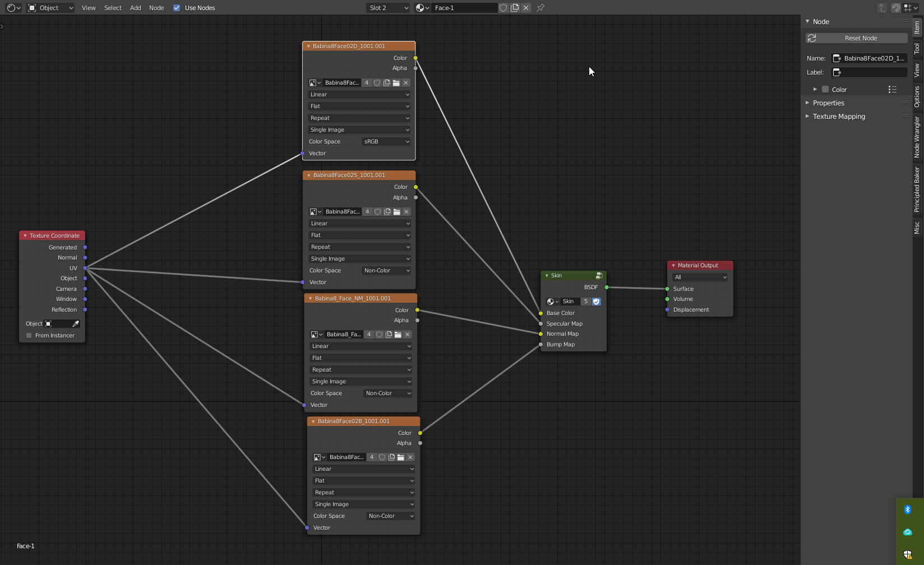Open the Slot 2 material slot dropdown
The height and width of the screenshot is (565, 924).
pyautogui.click(x=388, y=8)
